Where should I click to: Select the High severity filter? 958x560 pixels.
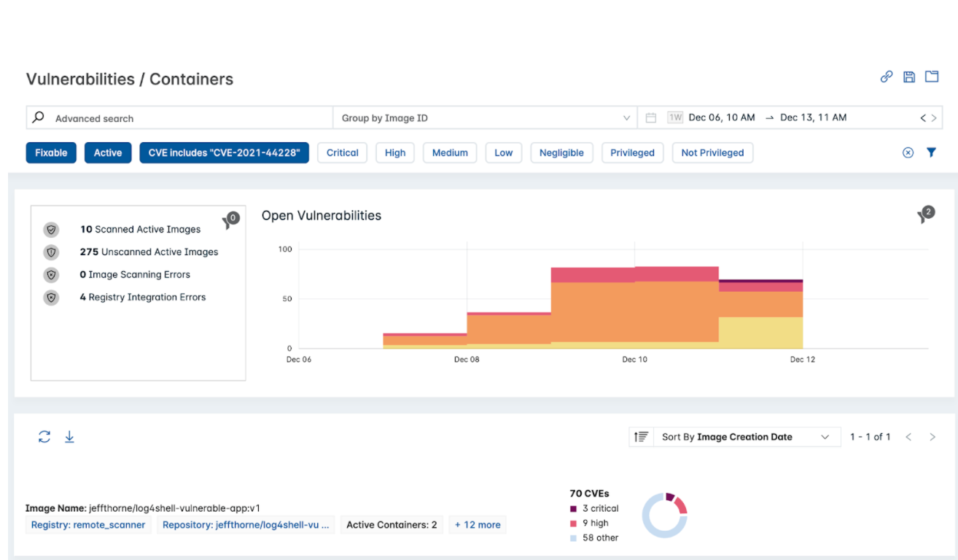coord(395,152)
